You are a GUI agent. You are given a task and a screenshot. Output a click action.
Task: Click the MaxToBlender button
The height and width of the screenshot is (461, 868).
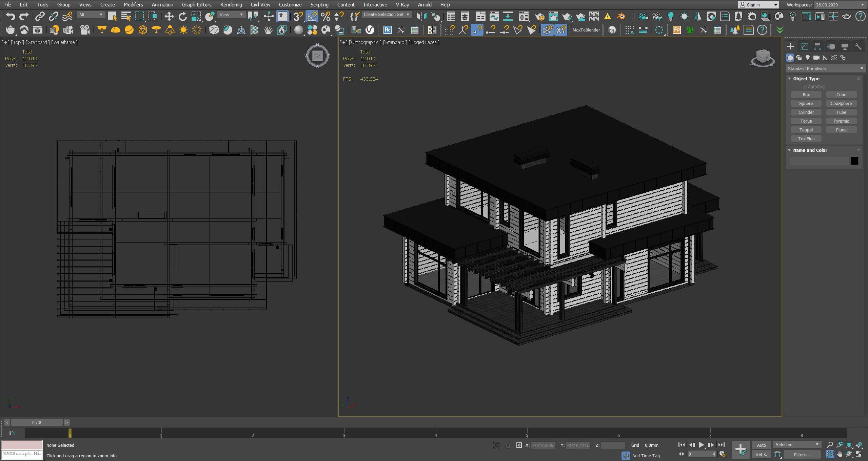coord(586,30)
